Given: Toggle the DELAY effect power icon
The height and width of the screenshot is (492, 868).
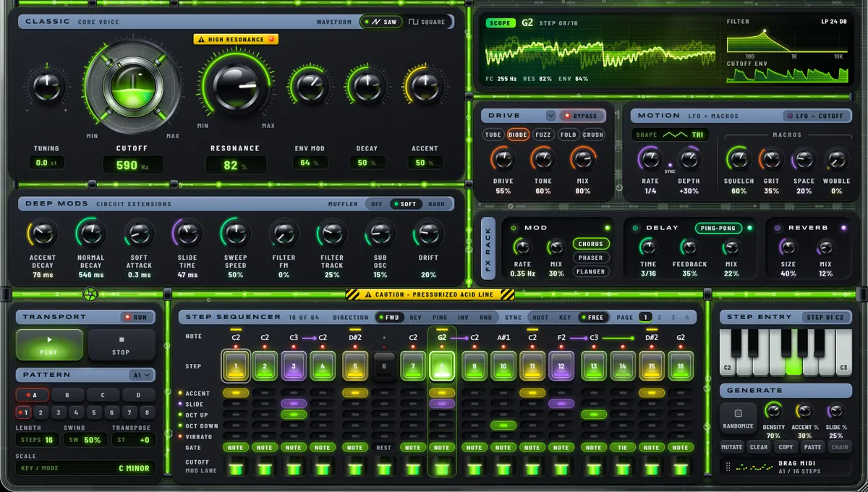Looking at the screenshot, I should [x=635, y=227].
